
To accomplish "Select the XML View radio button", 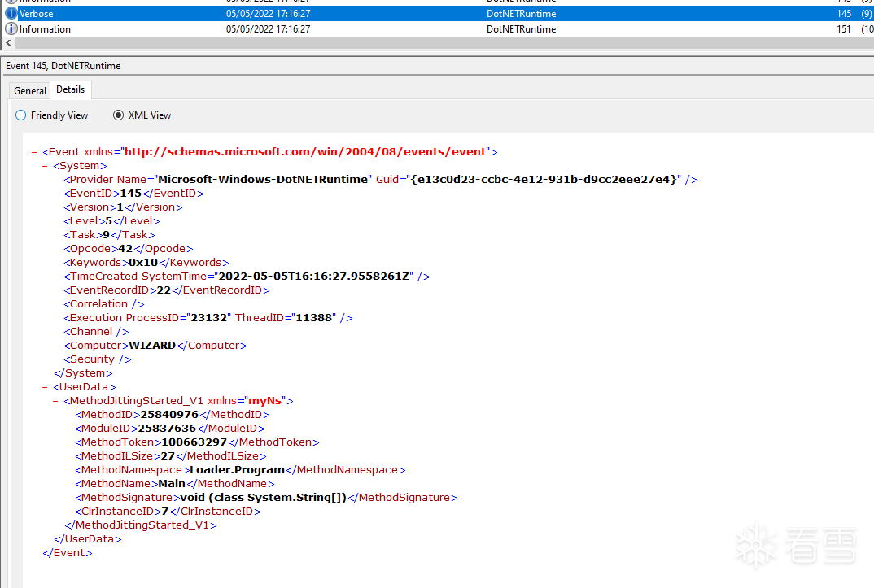I will [118, 115].
